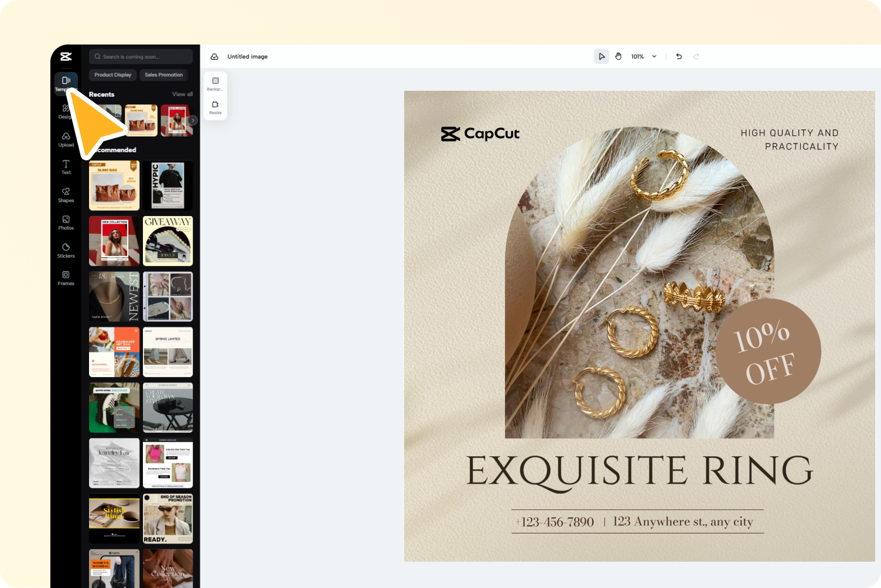Open the Templates tab in the sidebar
This screenshot has height=588, width=881.
(x=66, y=83)
